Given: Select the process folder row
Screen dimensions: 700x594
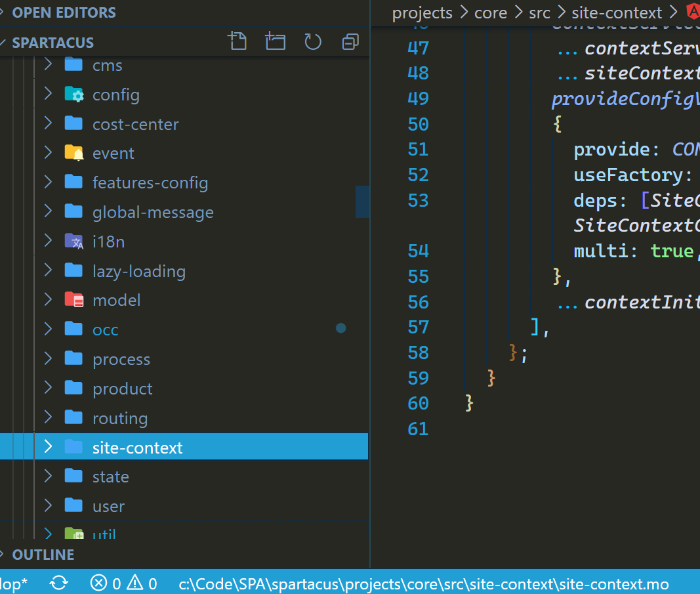Looking at the screenshot, I should 184,358.
